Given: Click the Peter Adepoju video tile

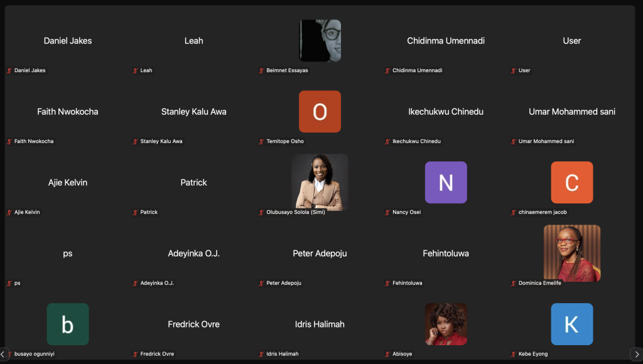Looking at the screenshot, I should (x=320, y=254).
